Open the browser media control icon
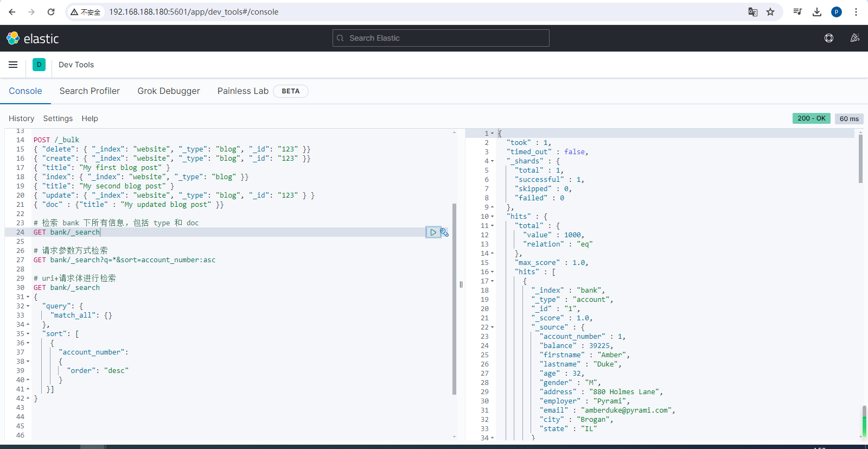 (x=797, y=12)
